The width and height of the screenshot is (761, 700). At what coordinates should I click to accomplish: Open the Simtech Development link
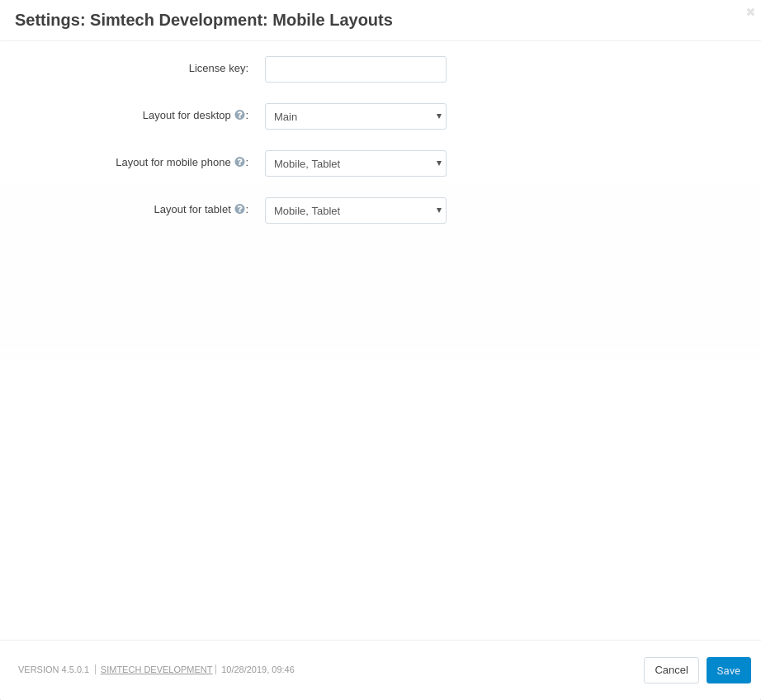coord(156,669)
